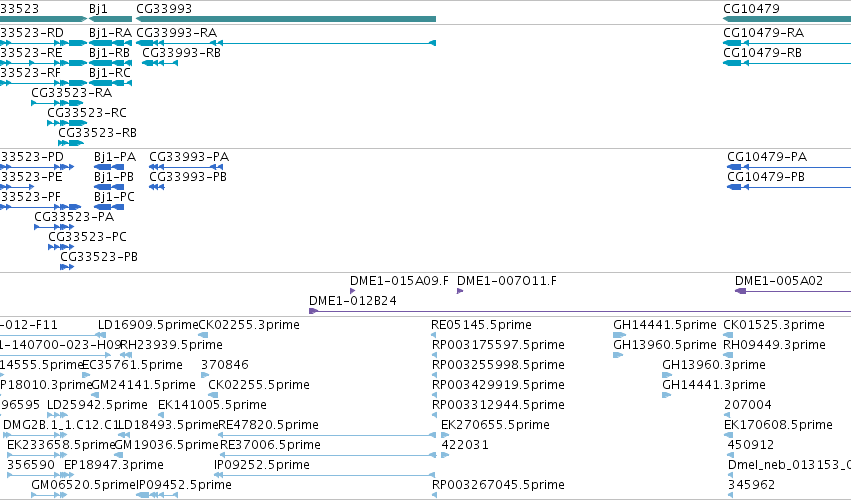Select the CG10479 gene bar
The width and height of the screenshot is (851, 500).
(x=787, y=19)
